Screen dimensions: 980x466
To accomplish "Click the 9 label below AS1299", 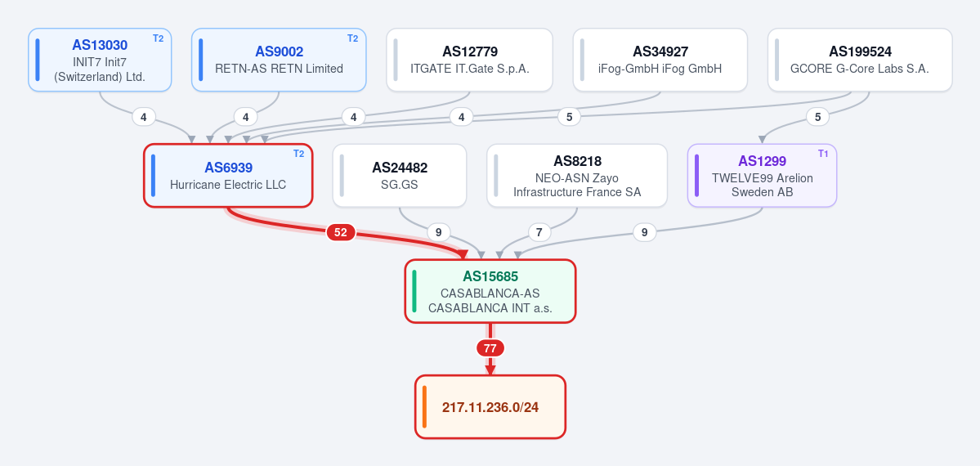I will click(x=644, y=233).
